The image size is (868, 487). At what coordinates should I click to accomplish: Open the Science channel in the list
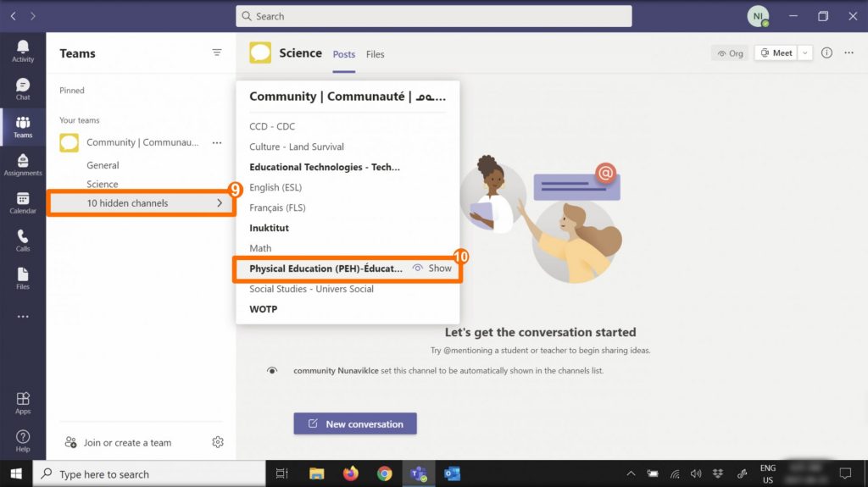[x=102, y=185]
